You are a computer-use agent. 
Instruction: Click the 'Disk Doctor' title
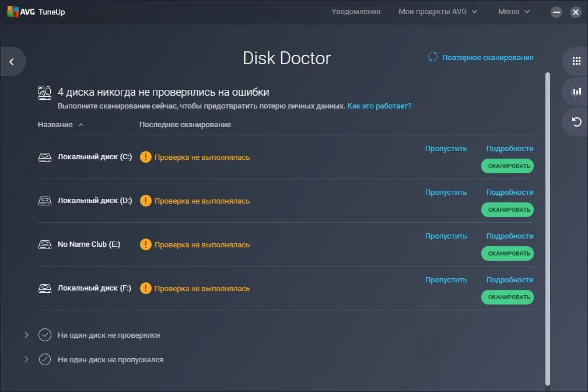287,58
